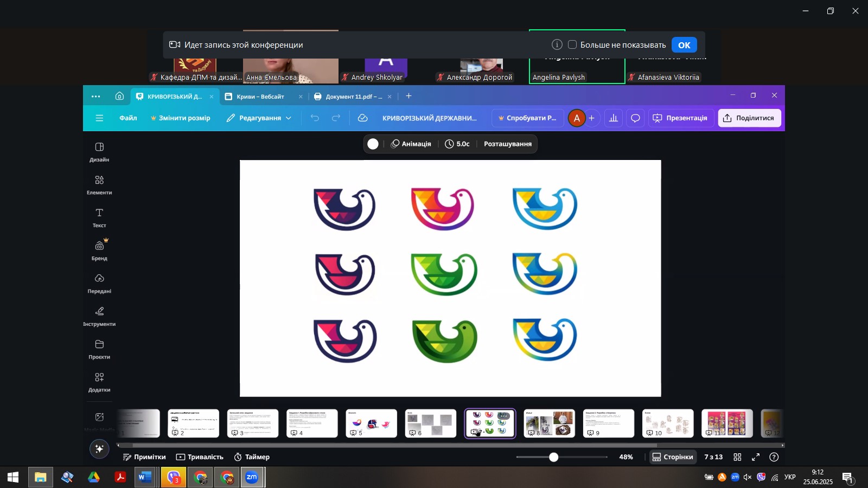Open the Text tool panel
The image size is (868, 488).
tap(99, 217)
